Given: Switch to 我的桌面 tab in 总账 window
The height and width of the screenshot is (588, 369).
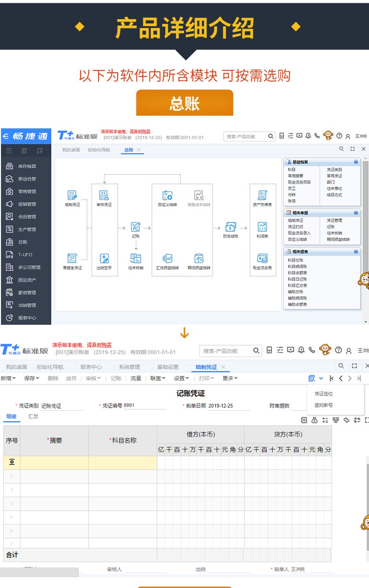Looking at the screenshot, I should coord(71,150).
